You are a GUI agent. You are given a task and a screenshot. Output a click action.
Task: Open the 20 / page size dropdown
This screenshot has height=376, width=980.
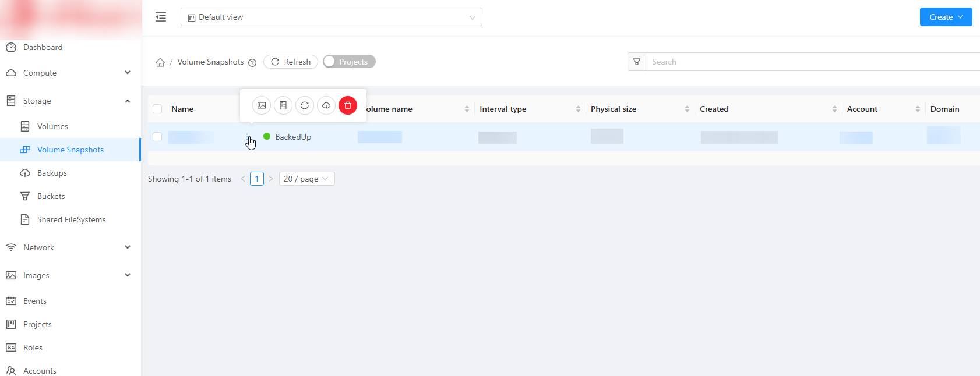306,179
